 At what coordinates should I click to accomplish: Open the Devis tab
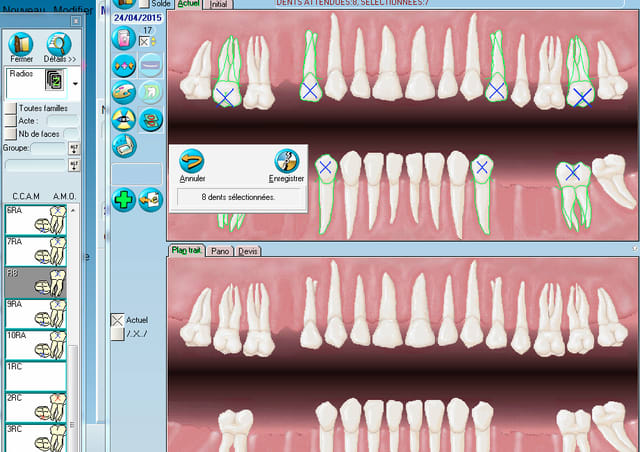tap(247, 251)
